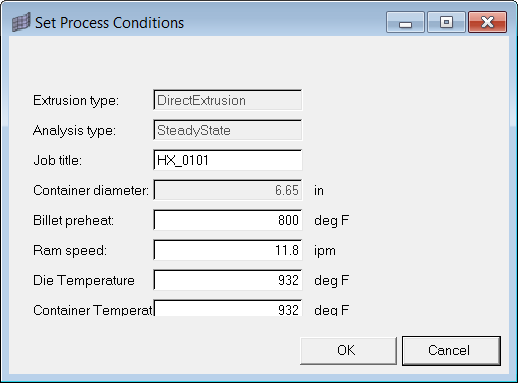Click the Container diameter field showing 6.65
518x383 pixels.
[x=228, y=190]
